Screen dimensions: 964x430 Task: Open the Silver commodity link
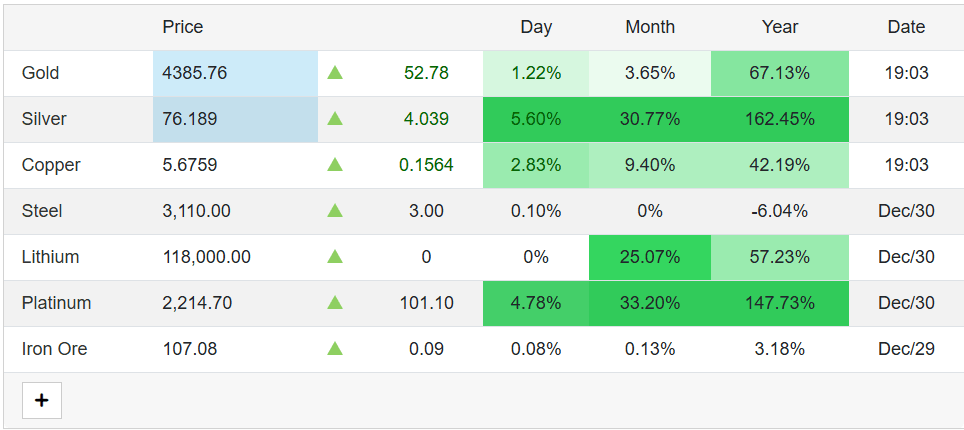click(x=44, y=119)
